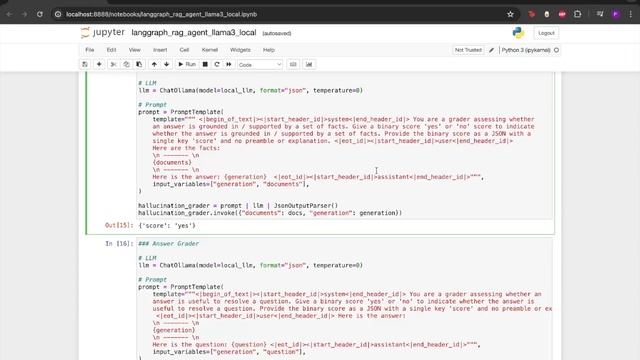This screenshot has width=640, height=360.
Task: Open the Edit menu
Action: coord(111,50)
